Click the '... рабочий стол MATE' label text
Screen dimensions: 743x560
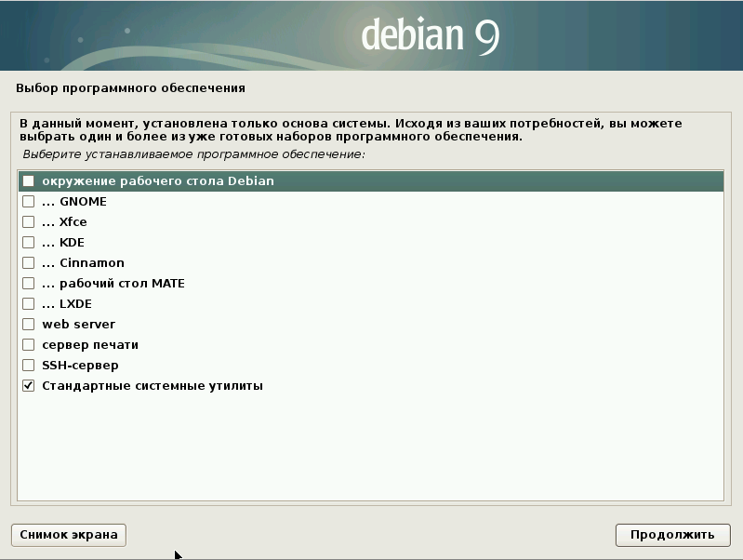[113, 284]
